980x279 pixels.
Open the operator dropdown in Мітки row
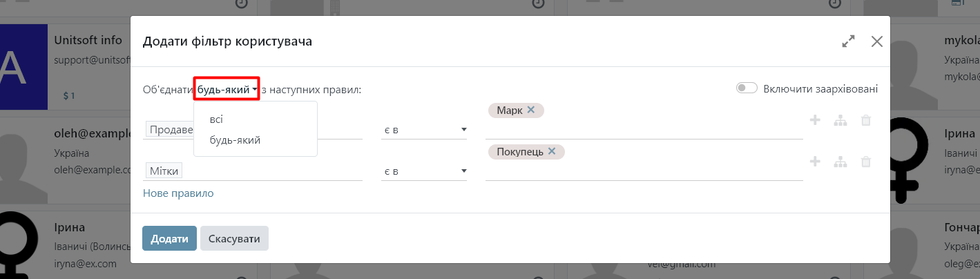point(424,171)
